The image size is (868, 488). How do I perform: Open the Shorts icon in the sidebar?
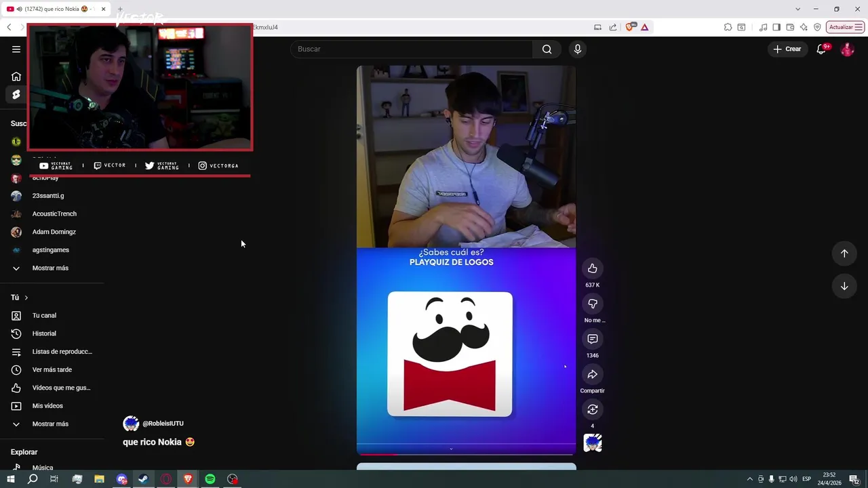pyautogui.click(x=16, y=94)
